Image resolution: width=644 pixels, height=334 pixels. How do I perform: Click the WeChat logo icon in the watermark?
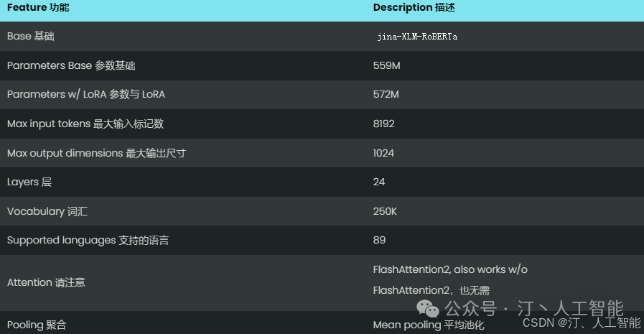point(429,309)
